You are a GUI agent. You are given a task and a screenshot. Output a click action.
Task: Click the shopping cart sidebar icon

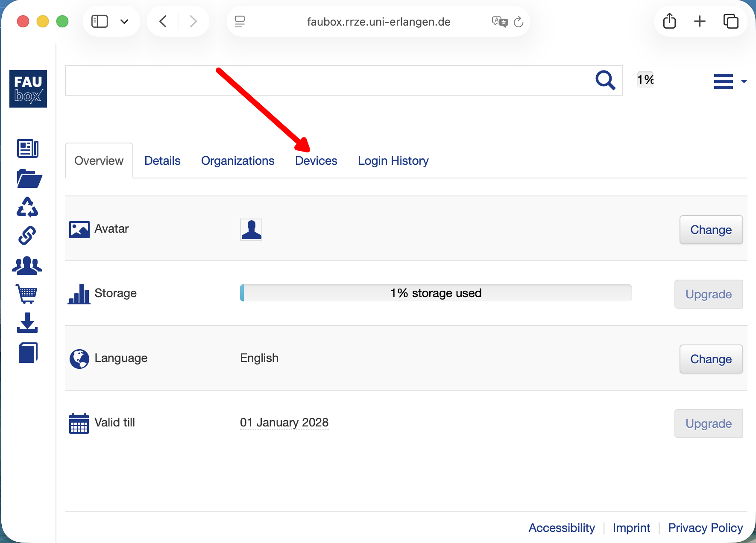coord(27,294)
